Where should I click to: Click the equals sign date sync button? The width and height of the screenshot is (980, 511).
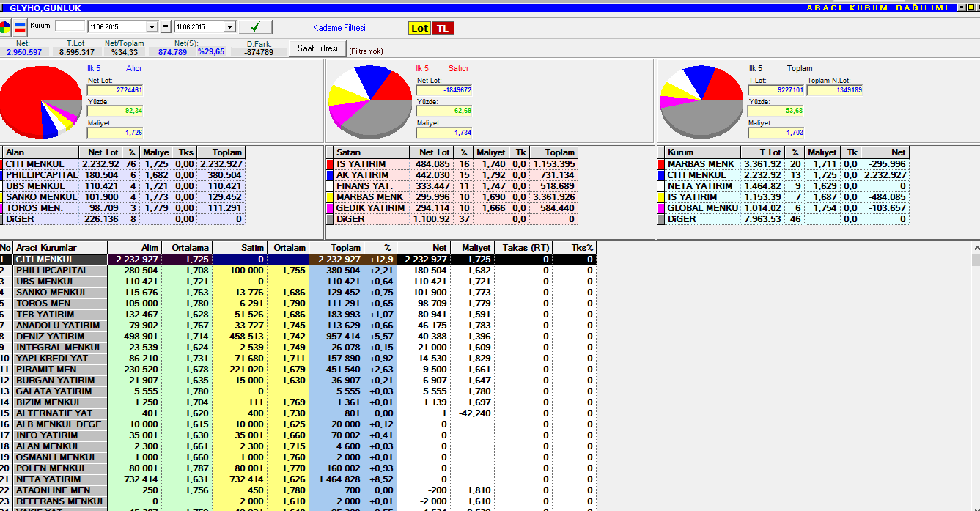click(166, 26)
